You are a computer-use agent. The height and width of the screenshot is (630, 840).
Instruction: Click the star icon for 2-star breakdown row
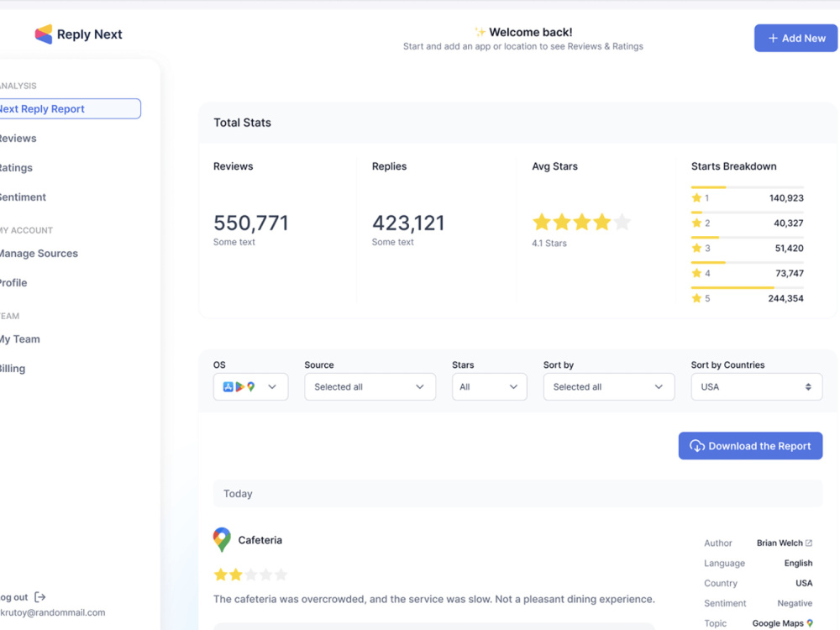point(696,223)
